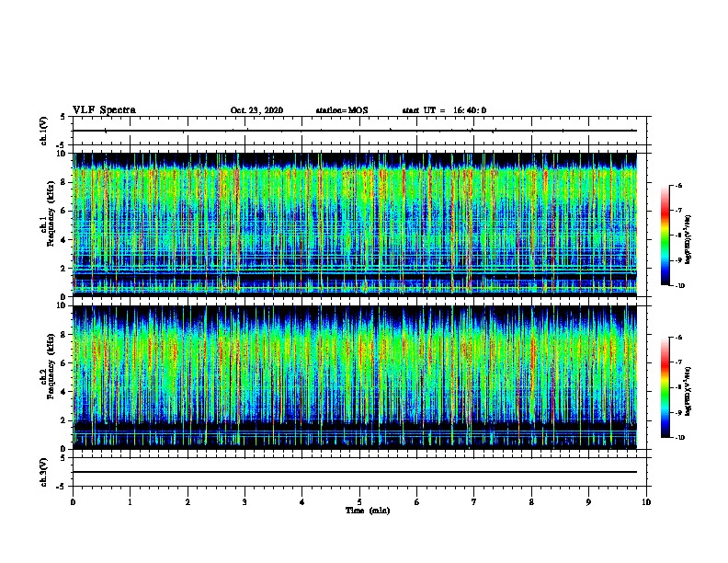The height and width of the screenshot is (563, 728).
Task: Click the ch.2 colorbar log(PSD) unit label
Action: 688,391
